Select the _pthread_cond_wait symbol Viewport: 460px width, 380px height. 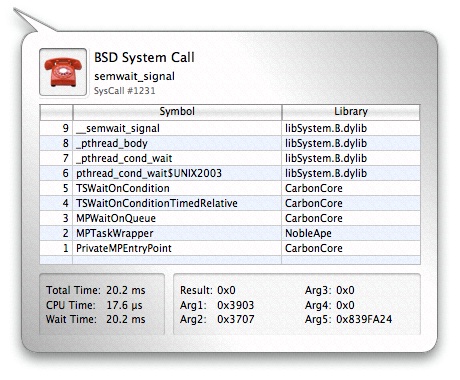(124, 158)
